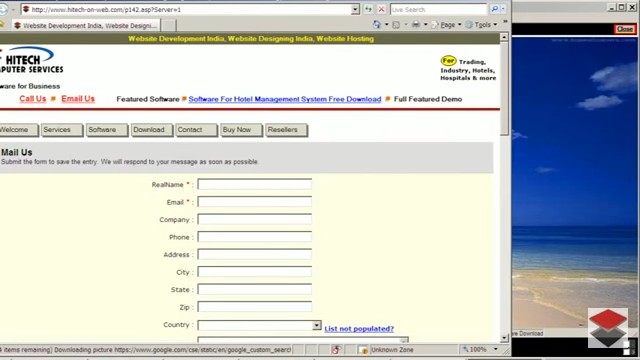Viewport: 640px width, 360px height.
Task: Select the Website Development India tab
Action: click(86, 25)
